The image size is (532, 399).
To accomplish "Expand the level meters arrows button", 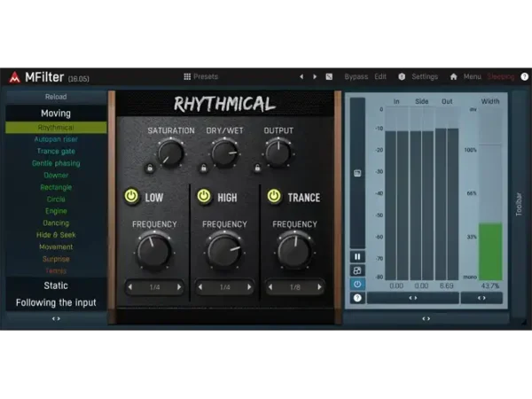I will 413,298.
